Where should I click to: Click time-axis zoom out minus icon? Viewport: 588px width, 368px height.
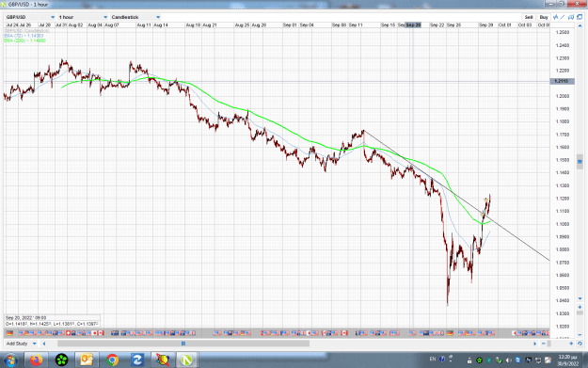pyautogui.click(x=544, y=344)
